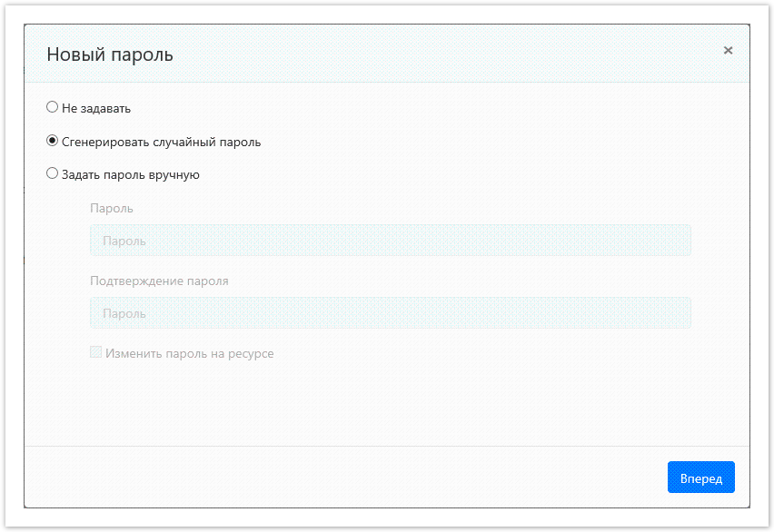Click the Пароль field caption above first input

coord(112,208)
